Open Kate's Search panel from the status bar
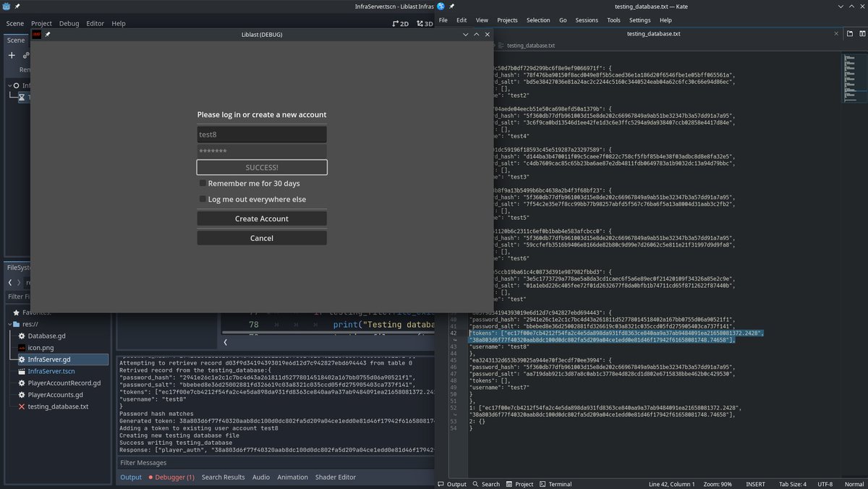Image resolution: width=868 pixels, height=489 pixels. (x=486, y=484)
